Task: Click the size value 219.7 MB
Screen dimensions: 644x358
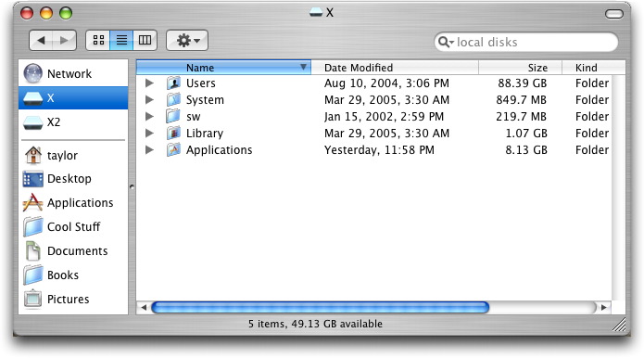Action: pyautogui.click(x=521, y=117)
